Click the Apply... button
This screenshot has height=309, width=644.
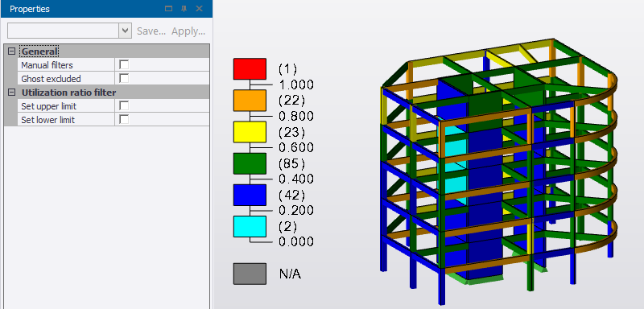pyautogui.click(x=188, y=31)
